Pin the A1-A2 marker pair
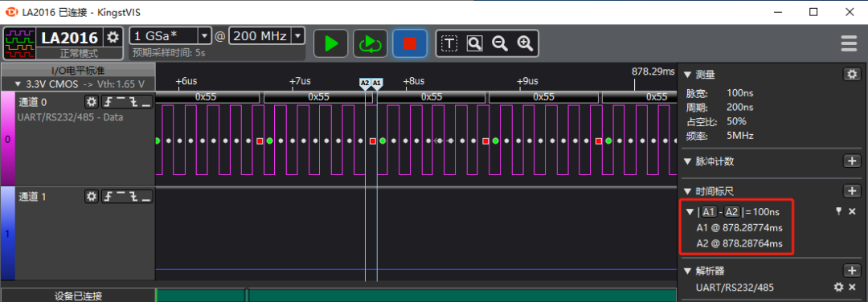Viewport: 868px width, 302px height. click(838, 211)
